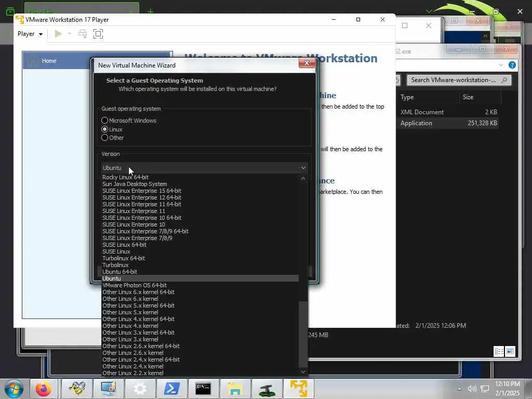This screenshot has width=532, height=399.
Task: Choose Rocky Linux 64-bit from list
Action: [200, 177]
